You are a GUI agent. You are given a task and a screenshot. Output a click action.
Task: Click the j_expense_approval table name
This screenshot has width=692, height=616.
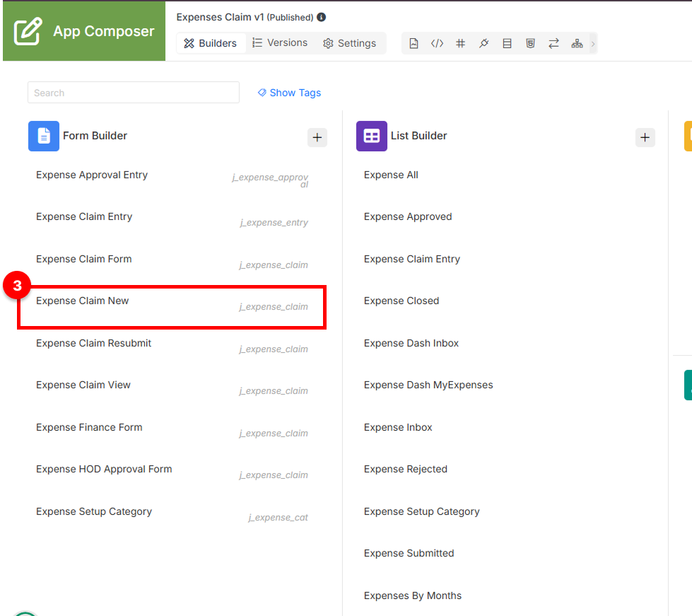tap(270, 180)
